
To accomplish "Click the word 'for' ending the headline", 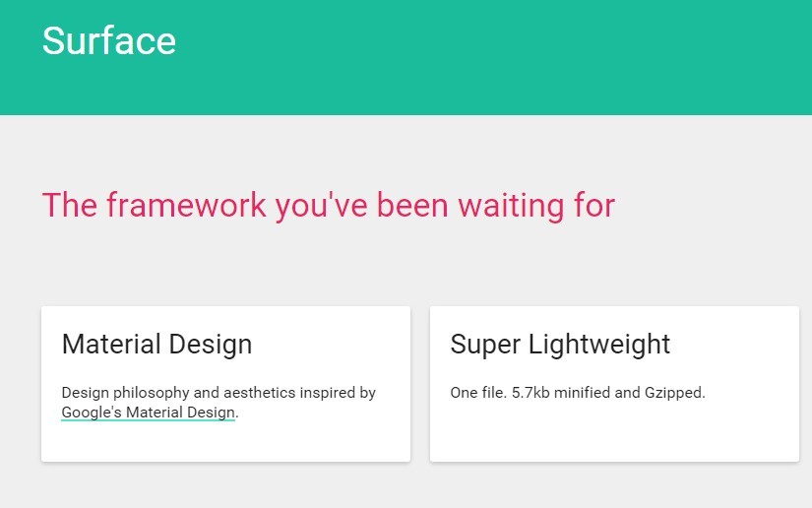I will pyautogui.click(x=593, y=206).
